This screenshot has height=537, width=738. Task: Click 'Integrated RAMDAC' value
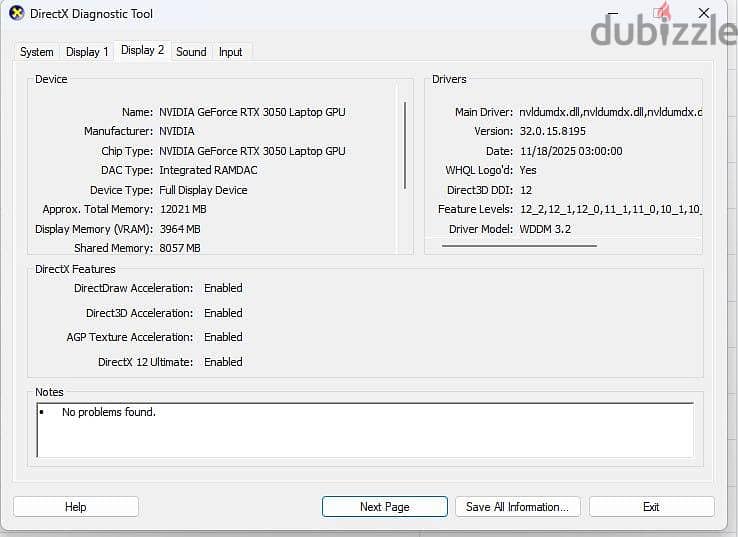pyautogui.click(x=208, y=170)
